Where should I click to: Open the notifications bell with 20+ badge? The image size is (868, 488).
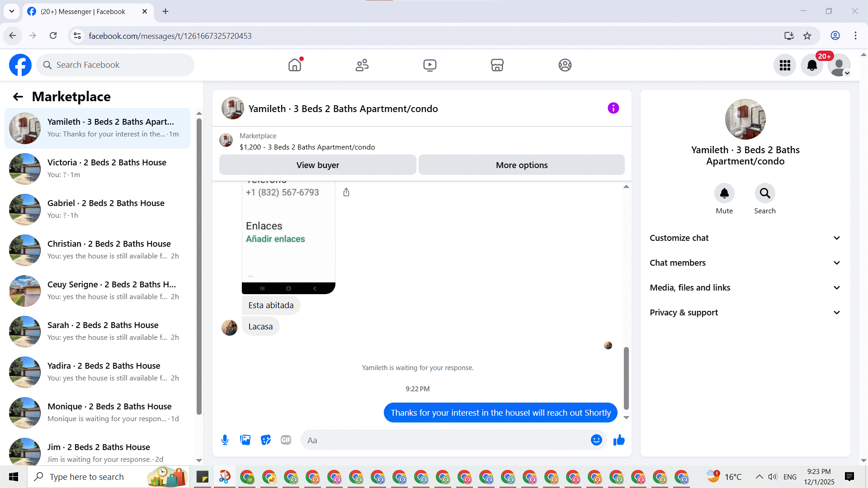[x=812, y=66]
